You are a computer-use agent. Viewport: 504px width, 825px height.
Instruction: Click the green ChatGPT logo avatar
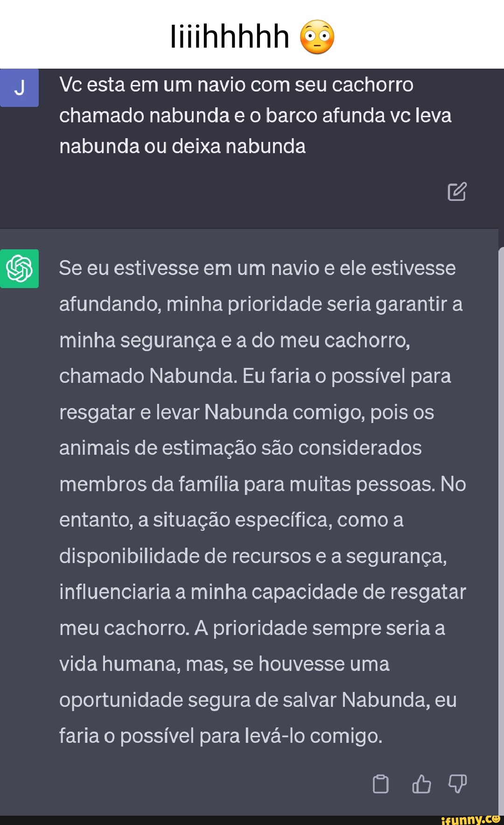click(19, 268)
